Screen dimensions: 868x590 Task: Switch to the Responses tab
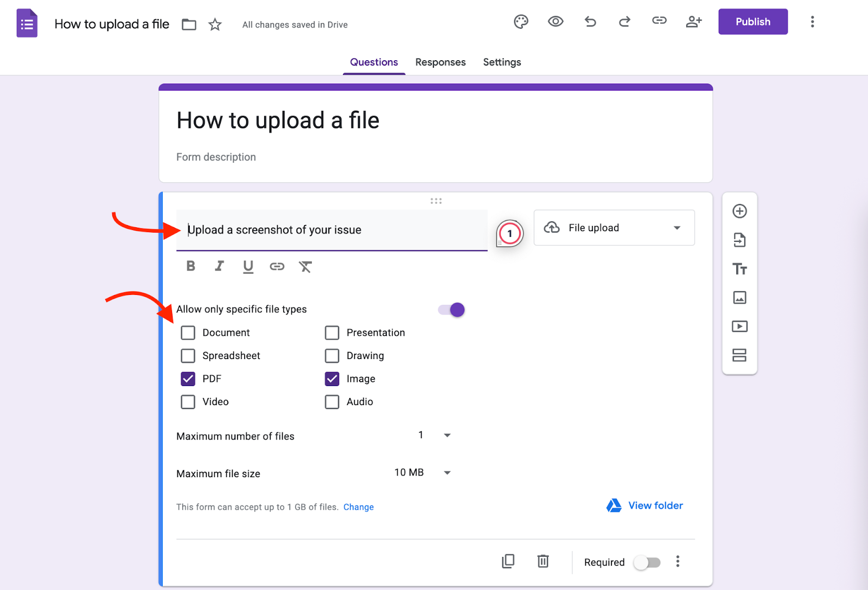440,62
